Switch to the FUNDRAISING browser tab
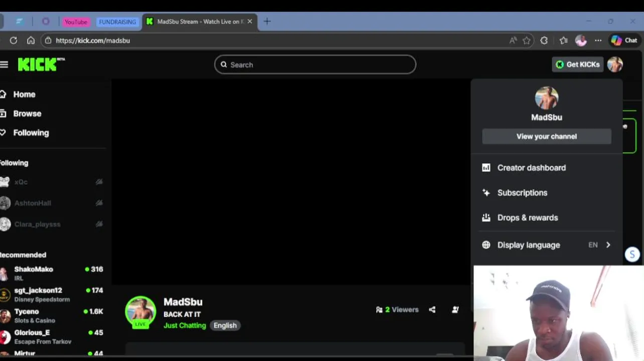The image size is (644, 361). [x=117, y=22]
